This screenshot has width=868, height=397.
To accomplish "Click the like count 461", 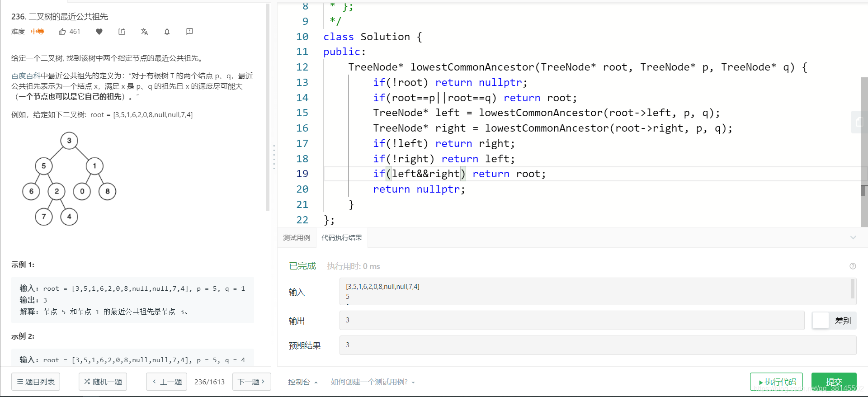I will click(x=75, y=32).
